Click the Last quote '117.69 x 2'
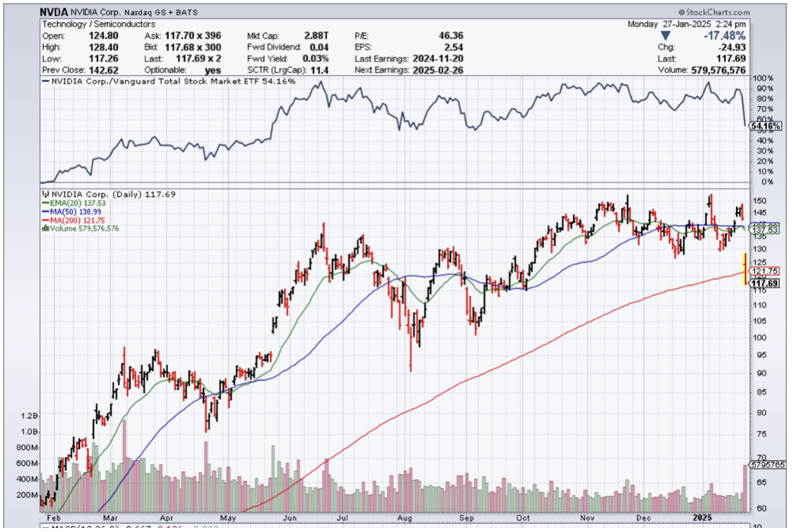Viewport: 794px width, 532px height. point(197,59)
